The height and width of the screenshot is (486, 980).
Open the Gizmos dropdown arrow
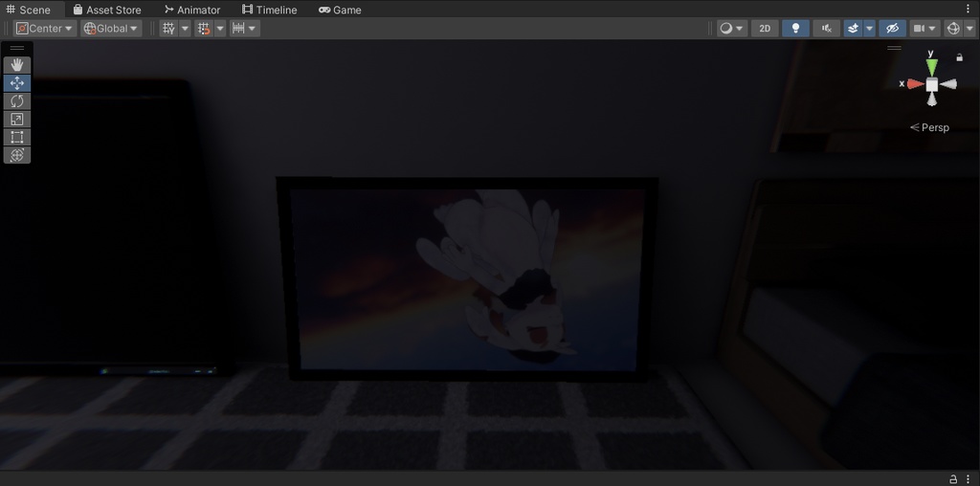pos(969,28)
